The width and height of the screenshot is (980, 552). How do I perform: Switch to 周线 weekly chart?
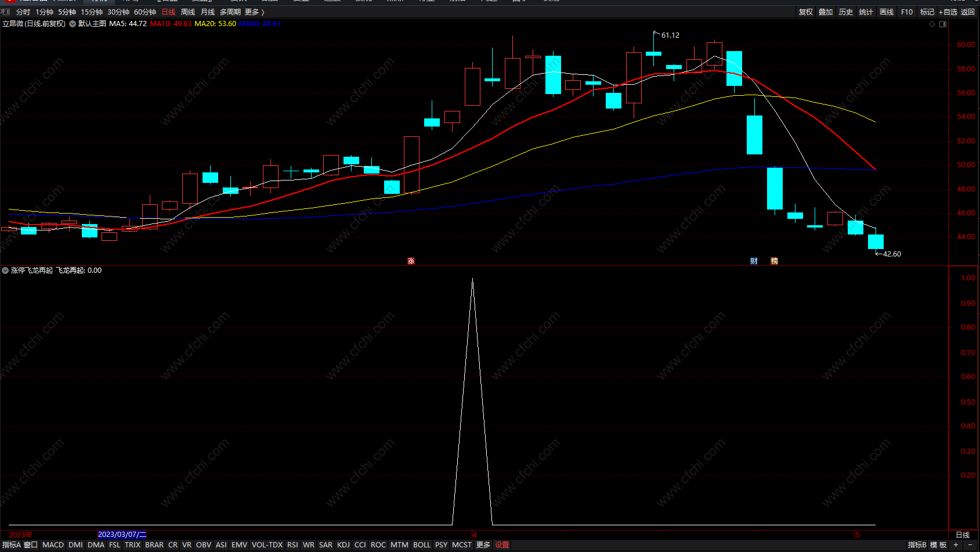(x=188, y=12)
